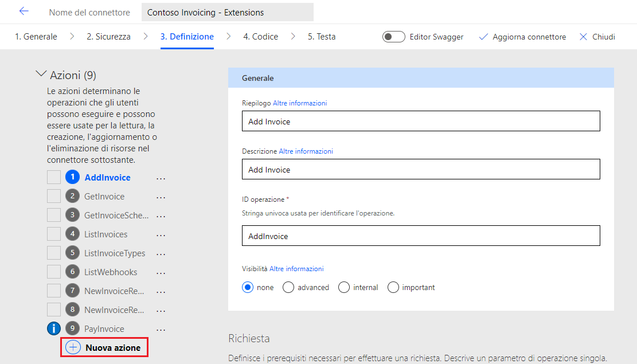Open the ellipsis menu for GetInvoice
637x364 pixels.
[161, 197]
